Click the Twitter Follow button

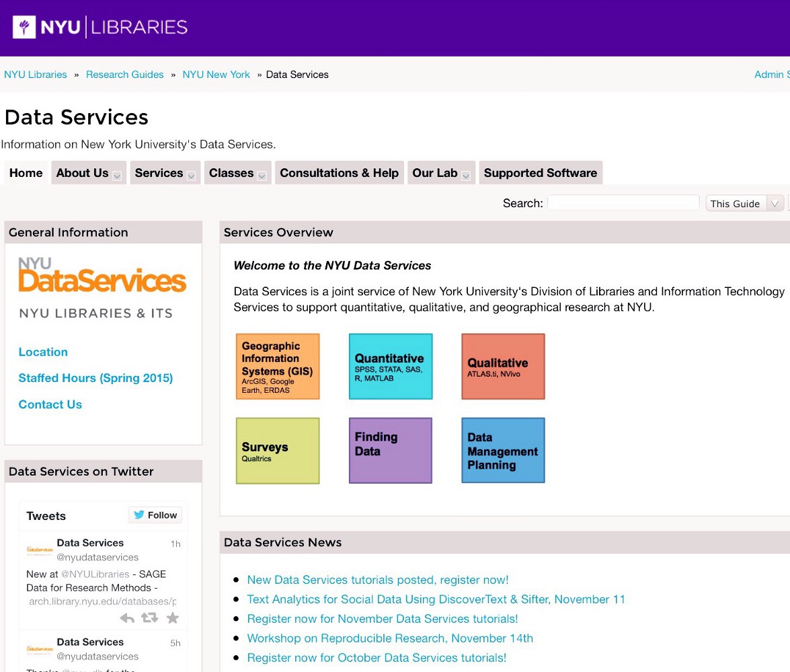point(155,515)
